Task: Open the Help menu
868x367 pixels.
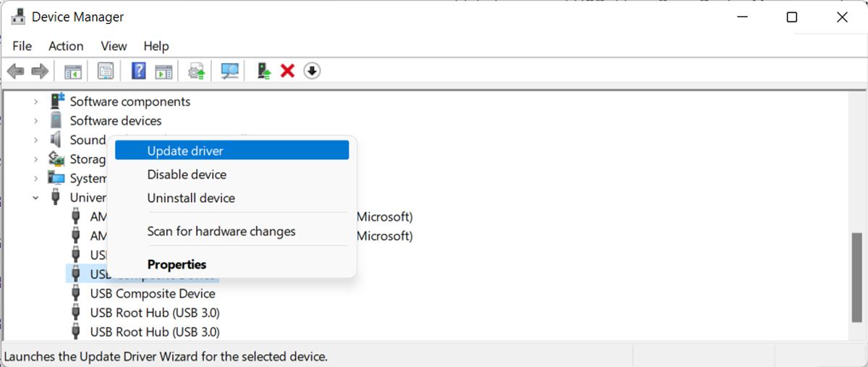Action: click(156, 46)
